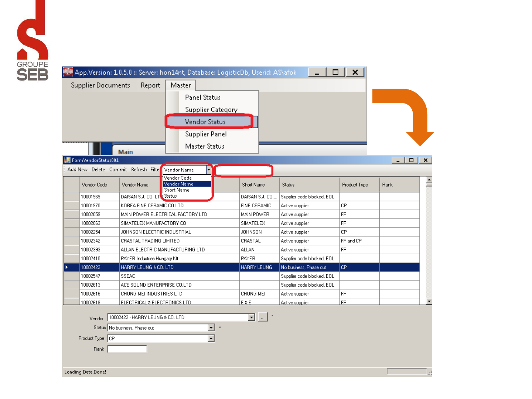Close the main App.Version window
Screen dimensions: 532x399
click(x=355, y=72)
